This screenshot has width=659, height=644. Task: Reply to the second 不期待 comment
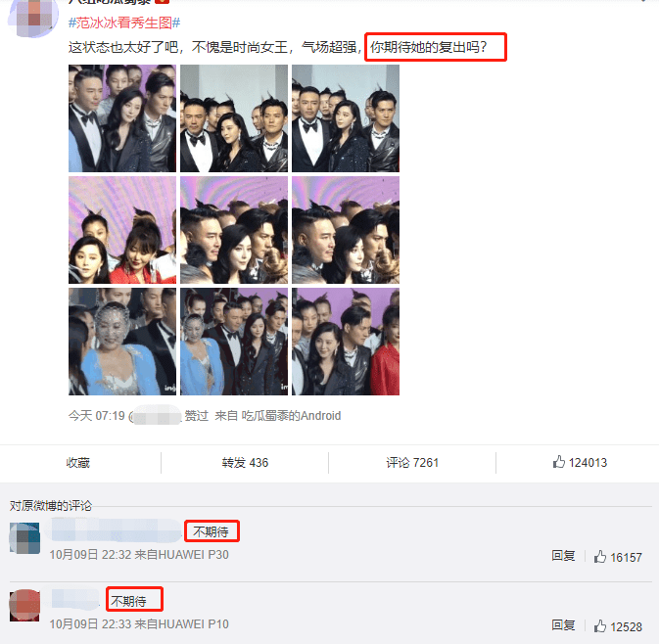pos(563,625)
